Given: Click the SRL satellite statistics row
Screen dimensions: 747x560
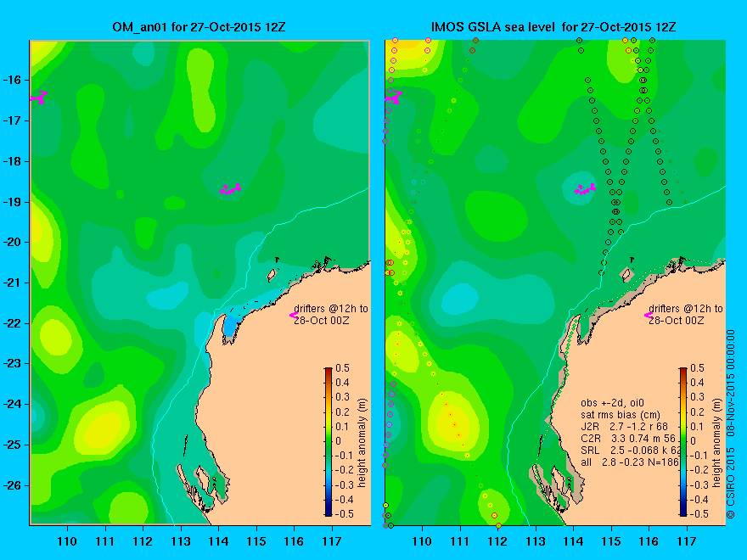Looking at the screenshot, I should tap(630, 450).
